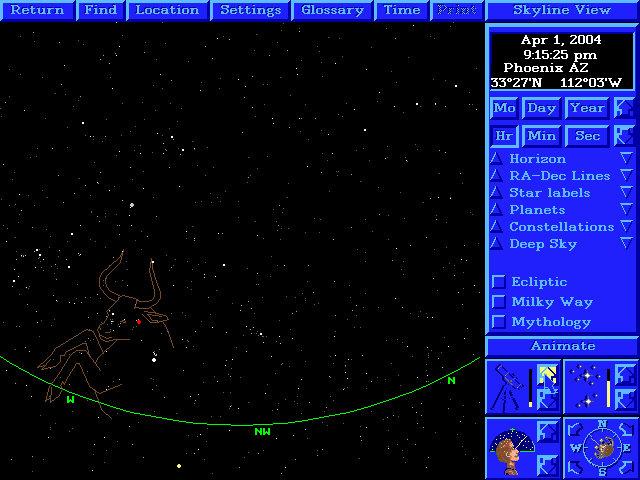Screen dimensions: 640x480
Task: Step date/time back with down arrow
Action: (x=624, y=136)
